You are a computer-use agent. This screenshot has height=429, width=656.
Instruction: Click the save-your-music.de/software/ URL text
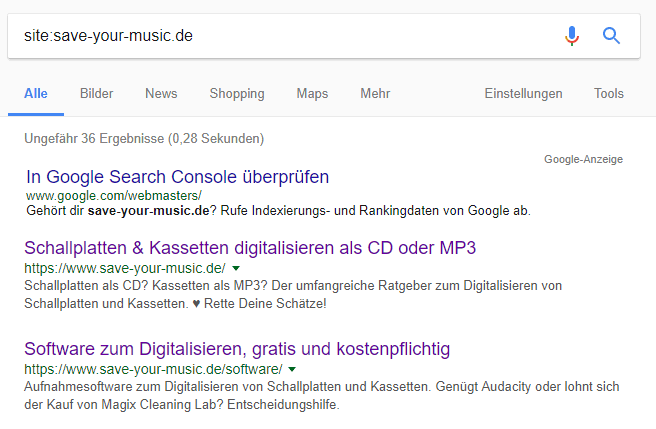(x=153, y=370)
